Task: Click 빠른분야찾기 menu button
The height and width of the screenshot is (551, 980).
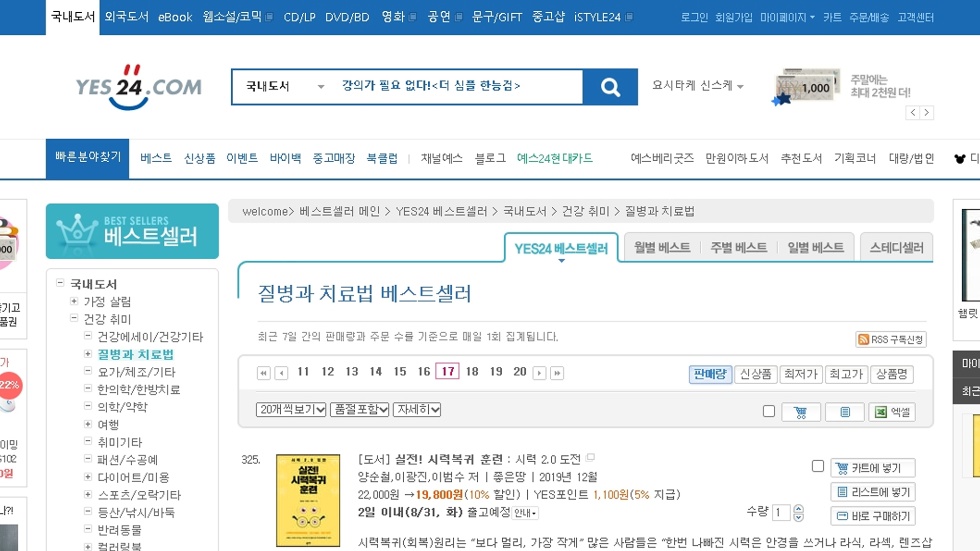Action: pos(88,158)
